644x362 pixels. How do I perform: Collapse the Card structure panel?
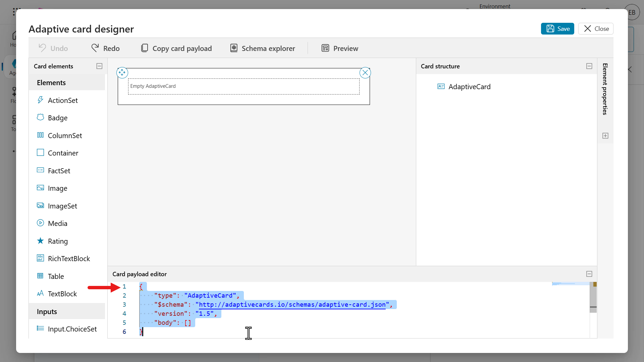click(x=589, y=66)
